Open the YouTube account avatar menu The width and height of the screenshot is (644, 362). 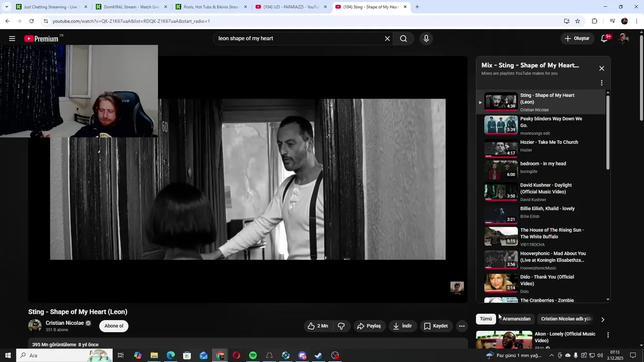tap(623, 39)
